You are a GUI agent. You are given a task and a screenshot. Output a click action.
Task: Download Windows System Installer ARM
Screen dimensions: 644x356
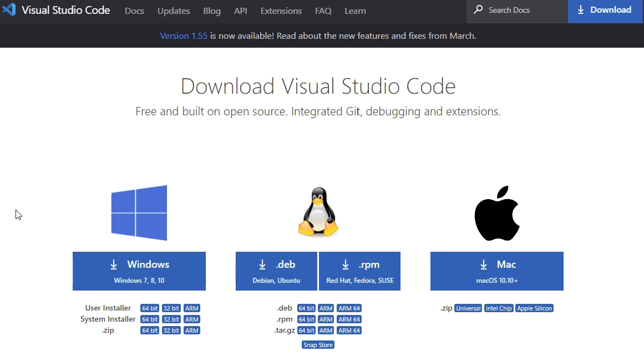click(192, 319)
